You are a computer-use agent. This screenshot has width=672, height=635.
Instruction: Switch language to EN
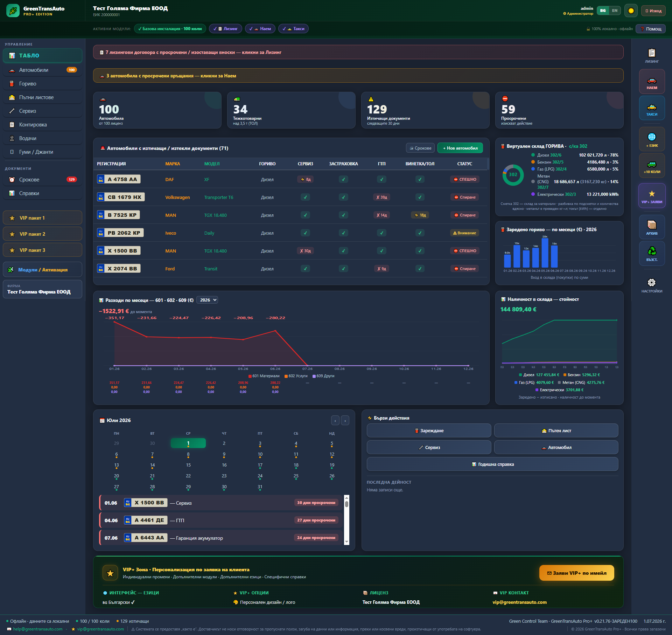pos(615,11)
